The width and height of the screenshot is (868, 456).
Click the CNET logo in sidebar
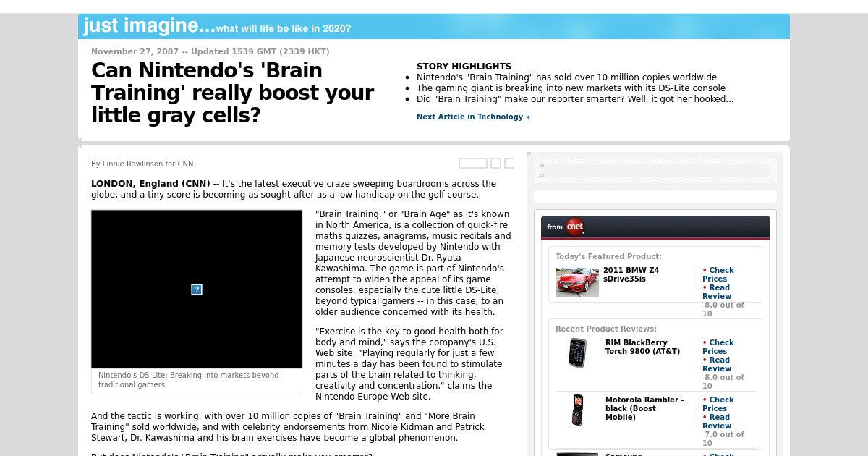coord(575,227)
